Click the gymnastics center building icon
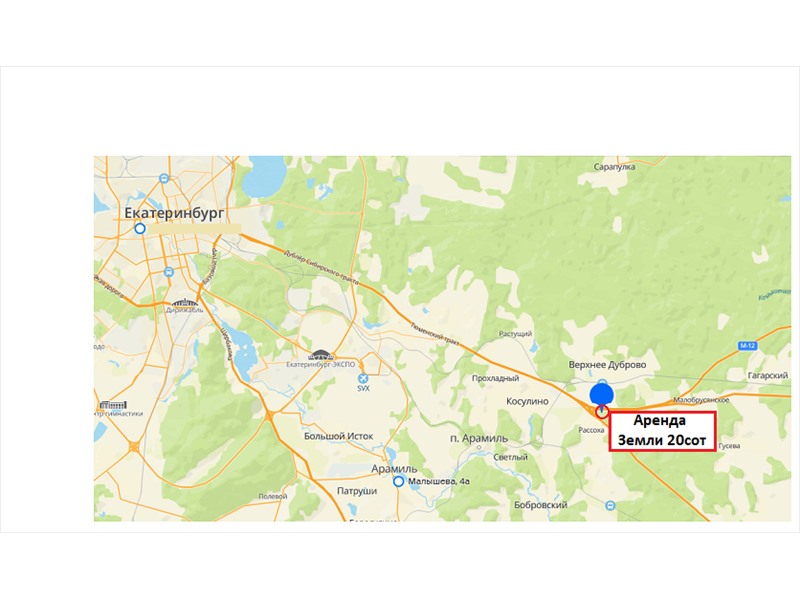 coord(113,406)
